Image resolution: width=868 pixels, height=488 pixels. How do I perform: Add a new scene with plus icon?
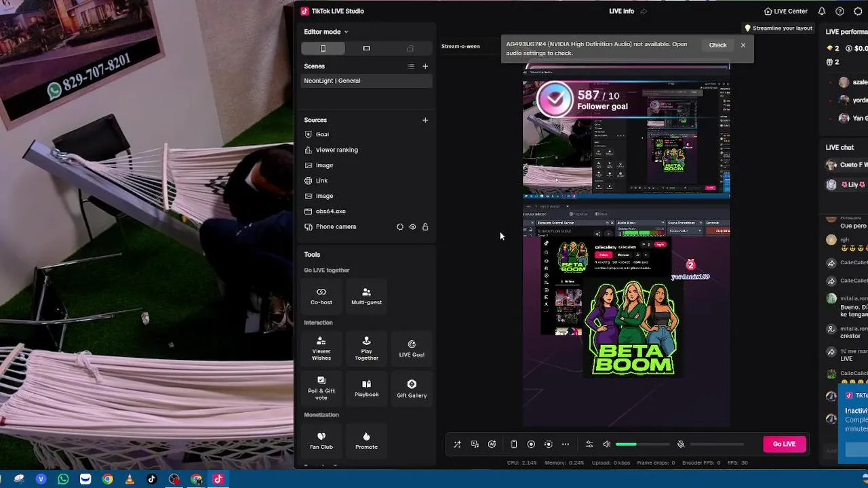click(425, 66)
